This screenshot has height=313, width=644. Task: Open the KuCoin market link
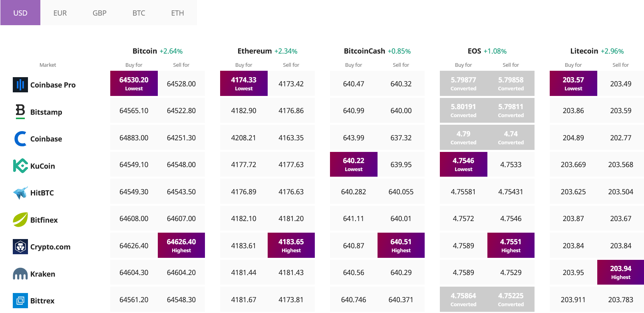42,166
